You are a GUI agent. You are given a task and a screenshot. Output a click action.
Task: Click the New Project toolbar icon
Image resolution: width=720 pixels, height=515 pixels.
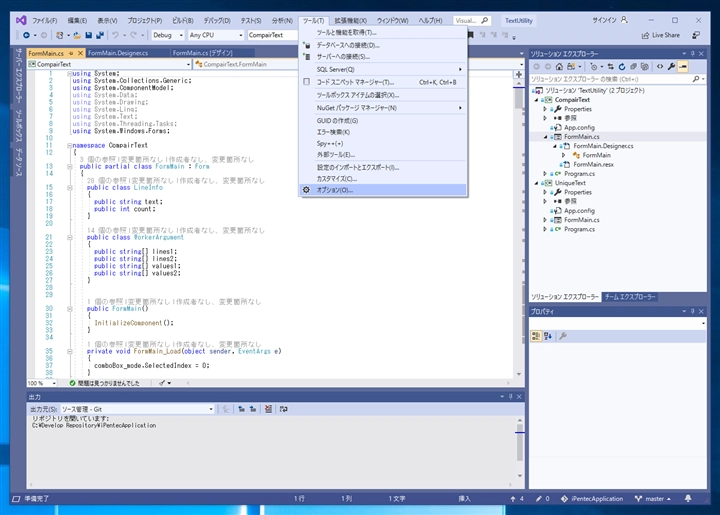[x=60, y=35]
